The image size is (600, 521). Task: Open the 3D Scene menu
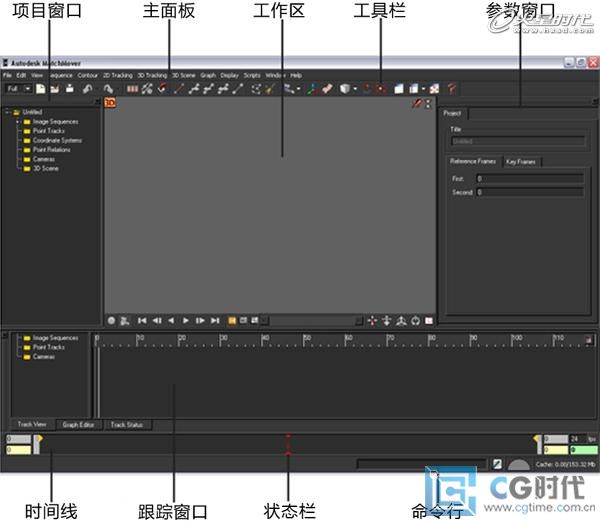coord(183,75)
